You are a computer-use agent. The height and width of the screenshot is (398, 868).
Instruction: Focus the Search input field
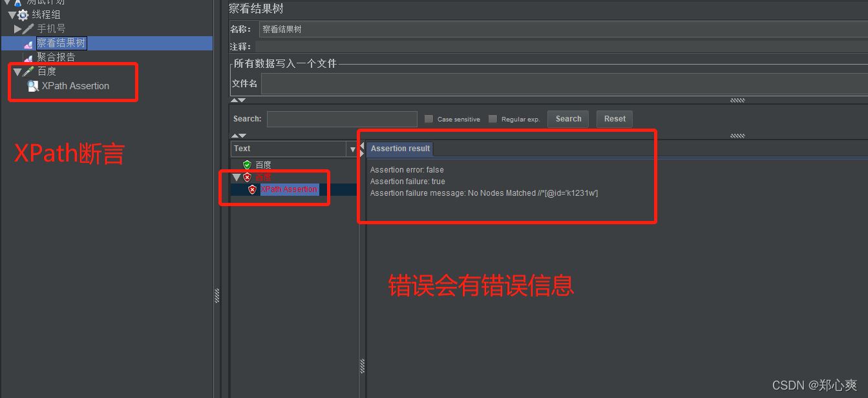pyautogui.click(x=342, y=119)
